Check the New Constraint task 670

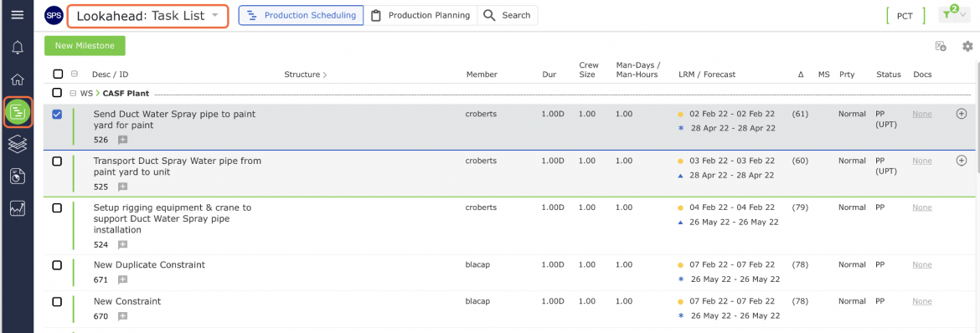[x=57, y=302]
